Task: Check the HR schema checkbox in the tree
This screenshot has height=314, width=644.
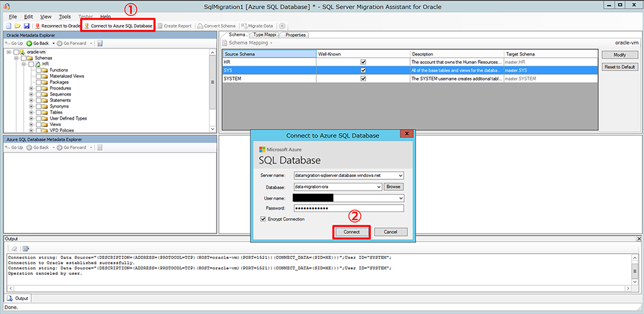Action: pos(31,64)
